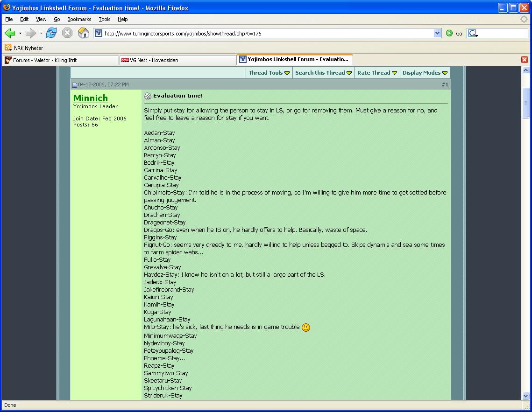Click the green Back arrow button

(x=10, y=33)
